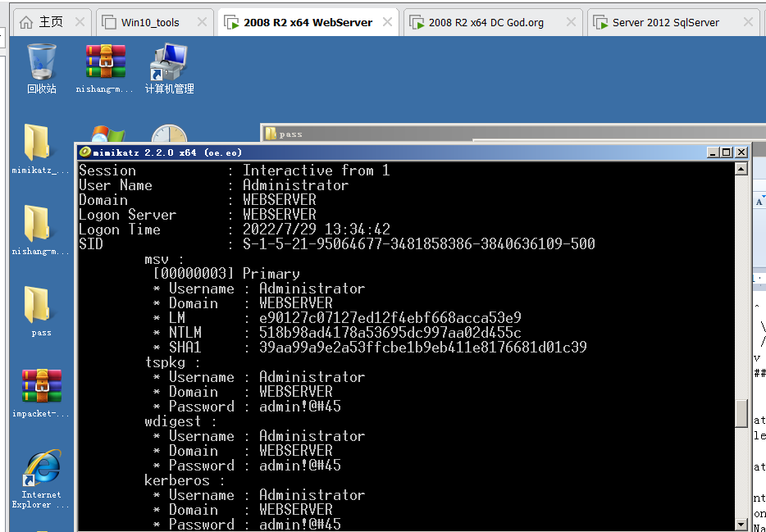This screenshot has width=766, height=532.
Task: Bring the pass window to front via title bar
Action: (492, 134)
